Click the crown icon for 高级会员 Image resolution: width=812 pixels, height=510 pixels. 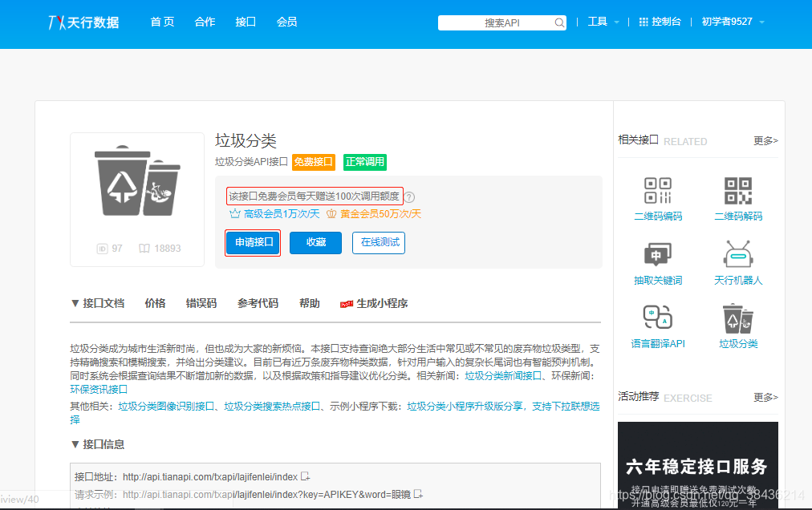tap(234, 213)
